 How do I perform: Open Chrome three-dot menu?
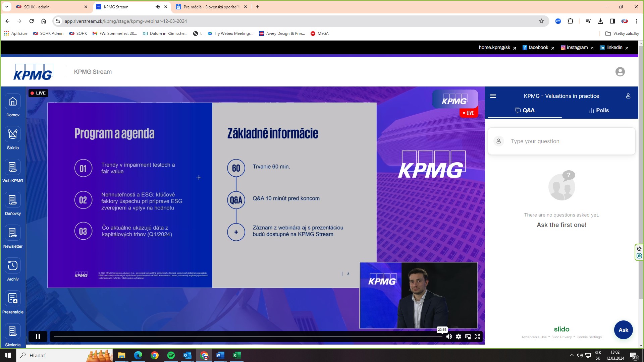pos(637,21)
